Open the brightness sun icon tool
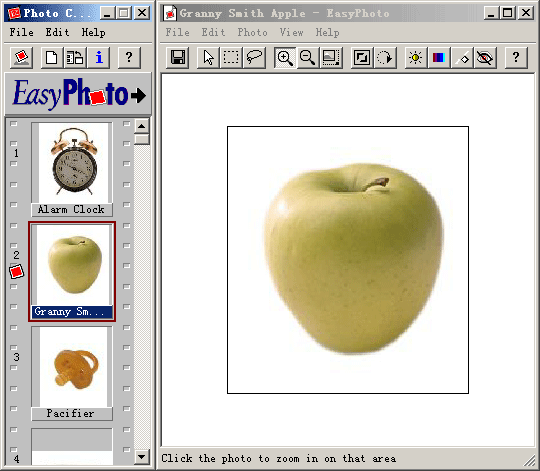540x471 pixels. tap(415, 57)
